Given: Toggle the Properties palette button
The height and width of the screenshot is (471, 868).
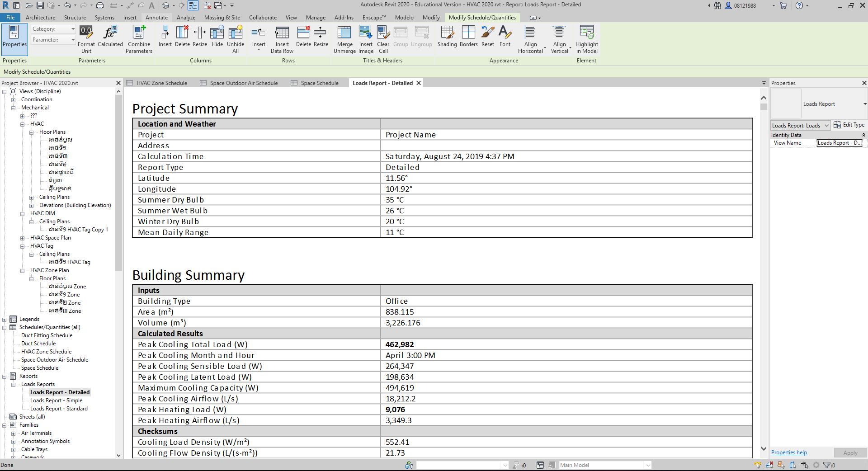Looking at the screenshot, I should [14, 36].
